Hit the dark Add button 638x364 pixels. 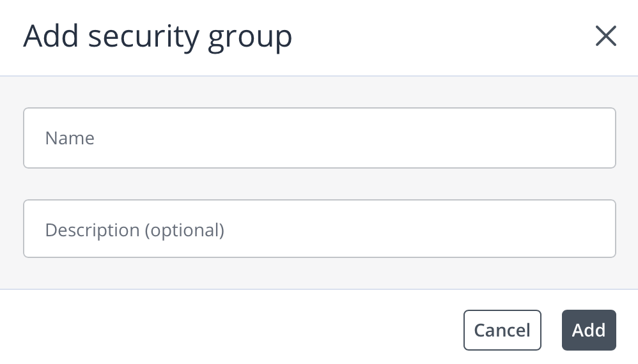pyautogui.click(x=588, y=330)
